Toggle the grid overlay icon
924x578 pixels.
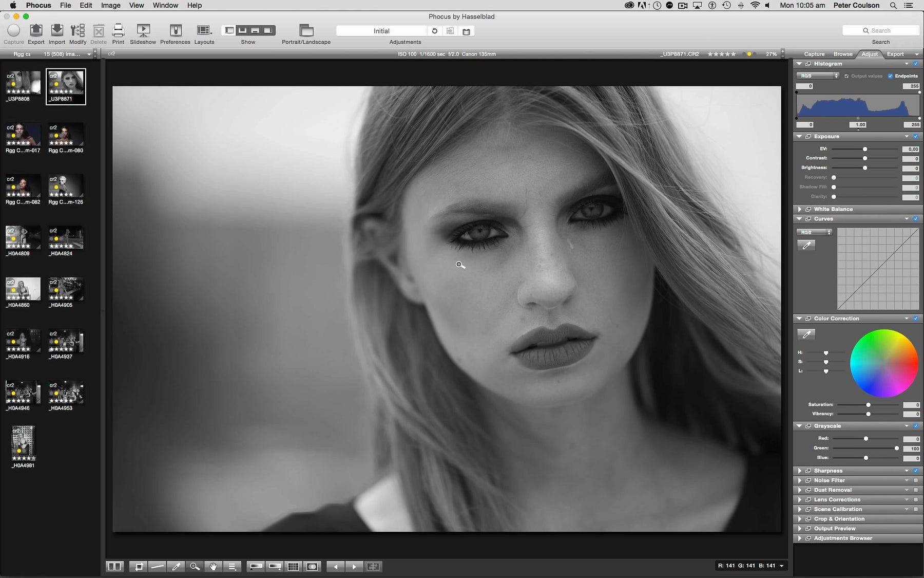coord(293,566)
